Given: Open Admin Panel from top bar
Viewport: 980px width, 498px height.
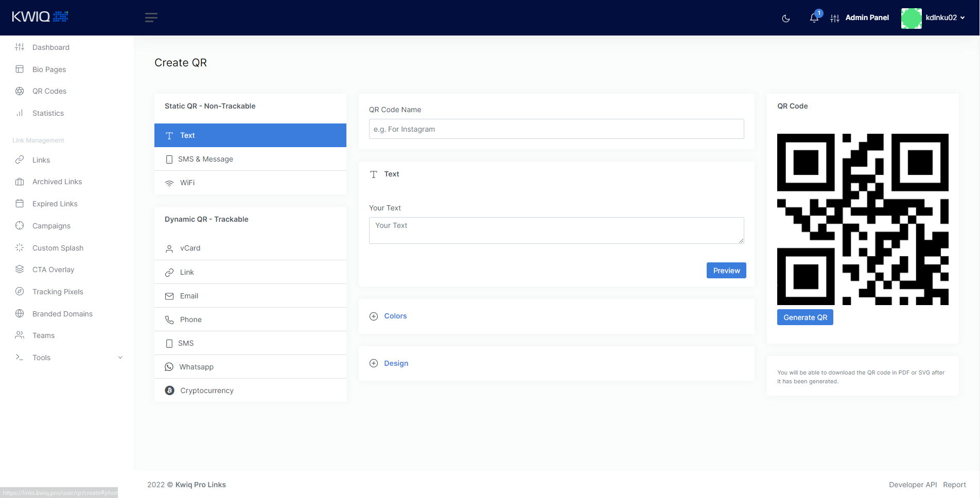Looking at the screenshot, I should (x=867, y=17).
